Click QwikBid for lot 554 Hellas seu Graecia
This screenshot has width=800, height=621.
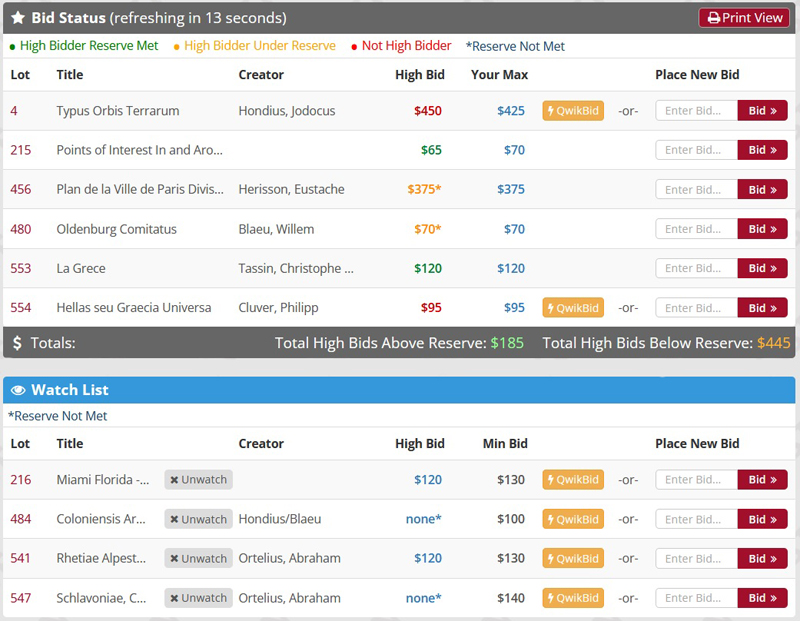click(574, 308)
